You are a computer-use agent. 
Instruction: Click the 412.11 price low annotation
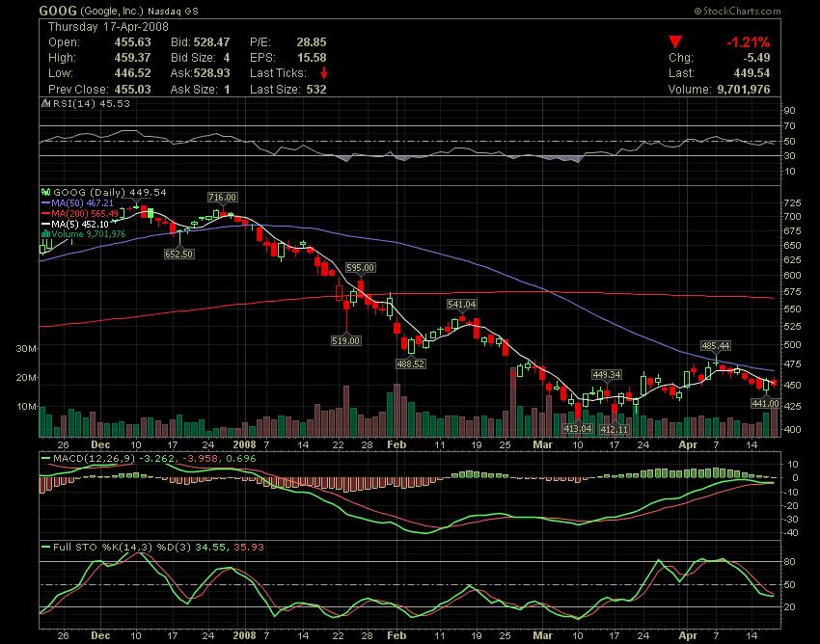tap(614, 429)
